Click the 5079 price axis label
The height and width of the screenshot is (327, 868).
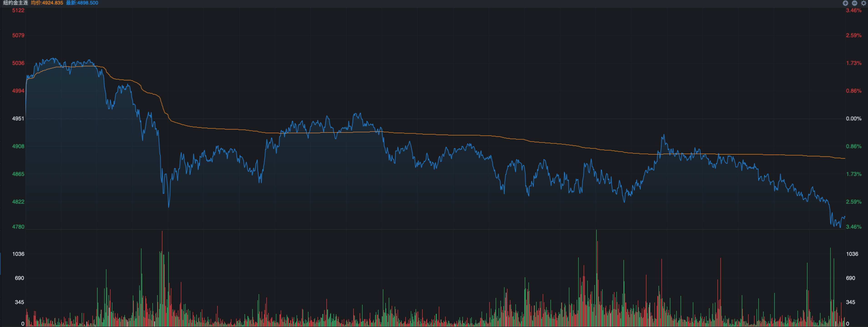(18, 35)
